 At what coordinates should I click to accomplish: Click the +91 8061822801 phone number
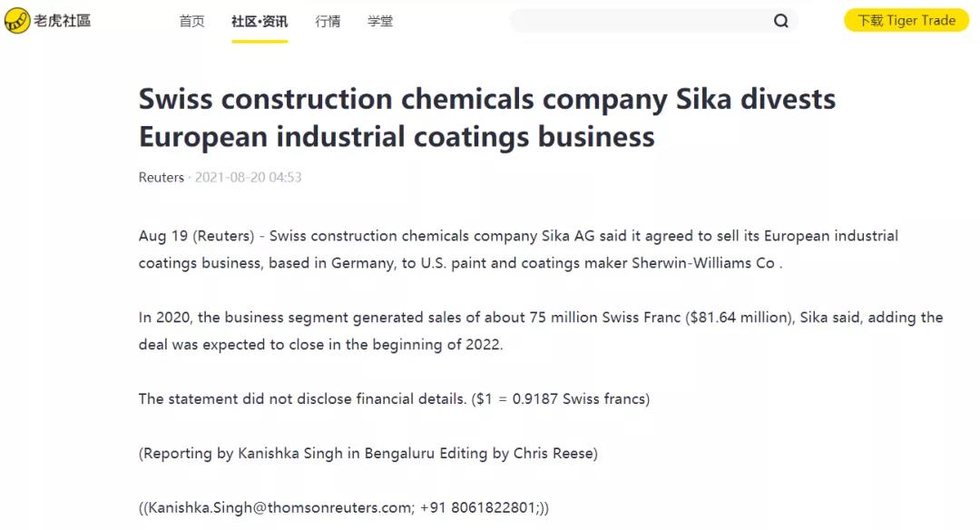pyautogui.click(x=477, y=508)
